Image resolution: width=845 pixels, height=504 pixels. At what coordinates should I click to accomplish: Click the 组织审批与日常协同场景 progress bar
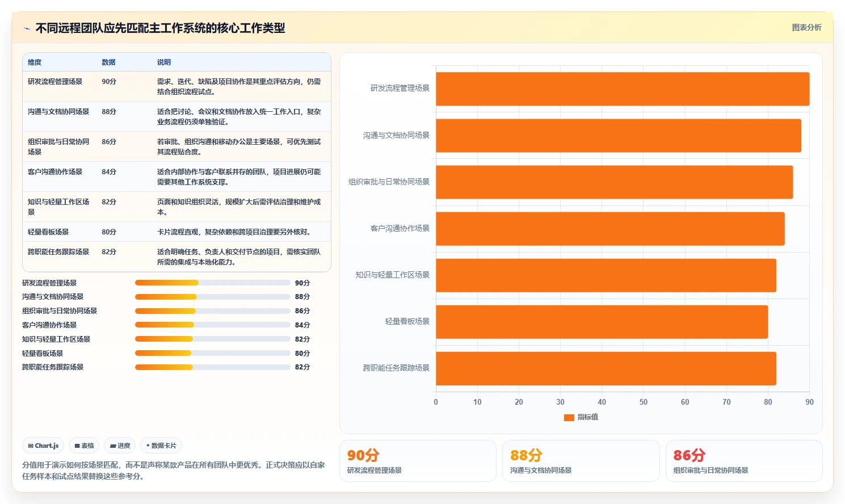click(x=213, y=311)
